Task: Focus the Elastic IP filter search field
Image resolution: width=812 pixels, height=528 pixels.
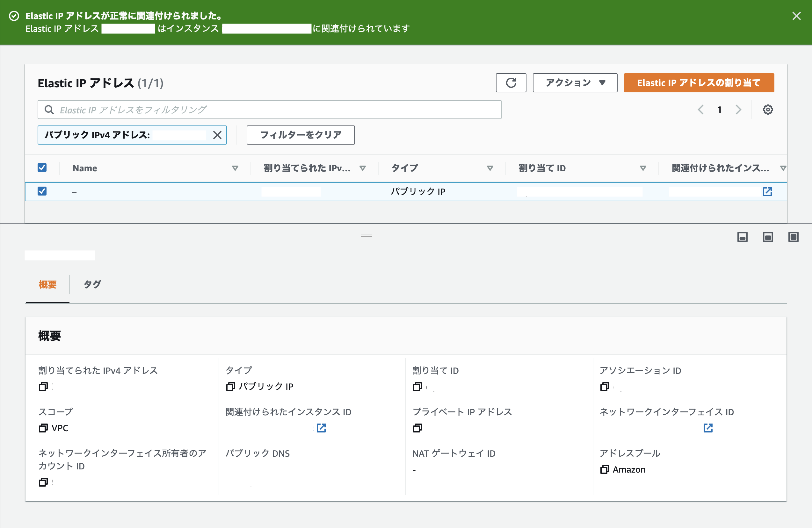Action: click(x=269, y=110)
